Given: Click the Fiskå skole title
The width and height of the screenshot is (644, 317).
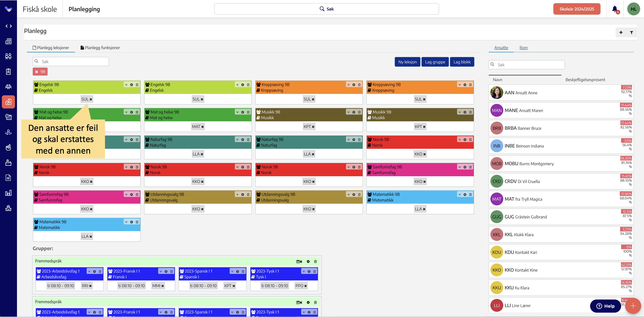Looking at the screenshot, I should [x=40, y=9].
